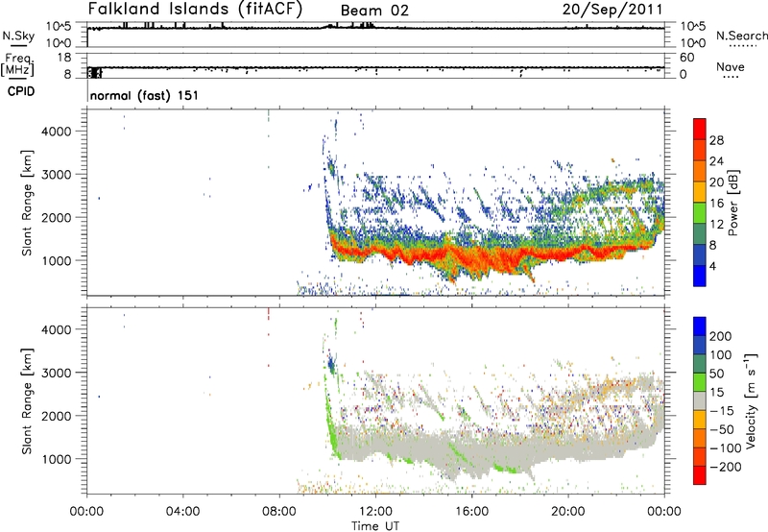The height and width of the screenshot is (532, 768).
Task: Click the '20' Power color bar tick
Action: (716, 182)
